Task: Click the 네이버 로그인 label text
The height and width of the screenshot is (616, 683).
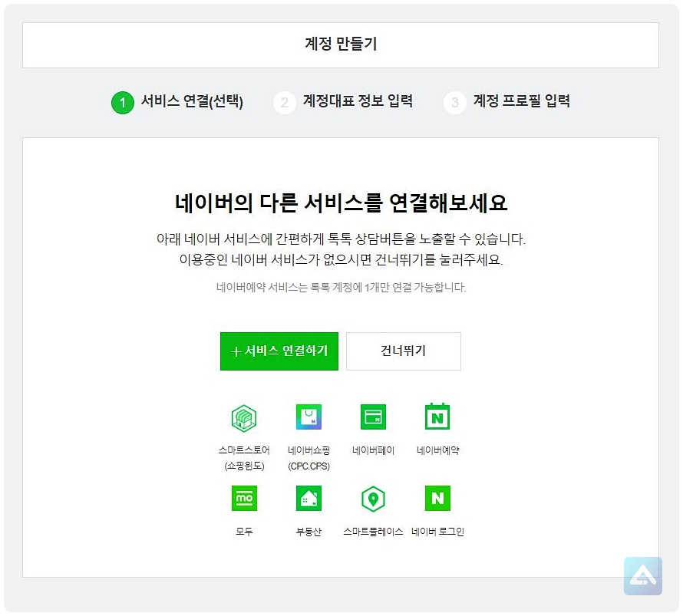Action: [437, 531]
